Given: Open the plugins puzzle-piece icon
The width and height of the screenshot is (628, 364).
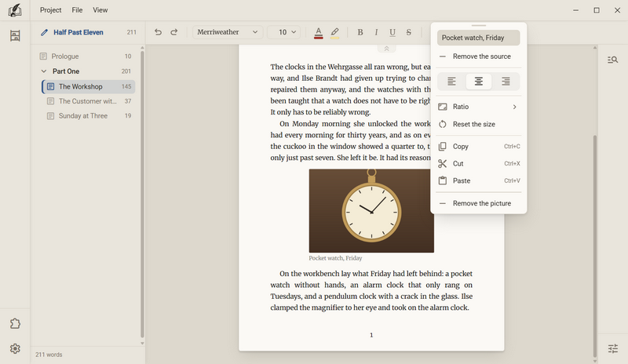Looking at the screenshot, I should [15, 323].
